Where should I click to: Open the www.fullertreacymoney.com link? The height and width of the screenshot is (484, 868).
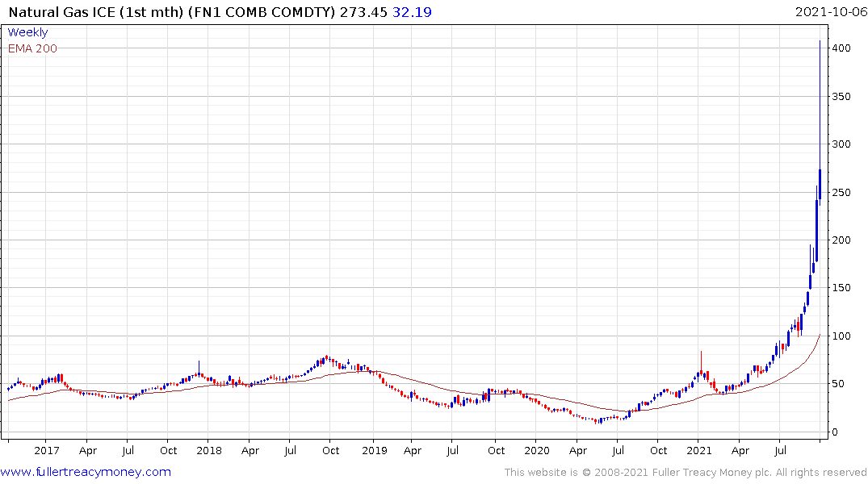(86, 472)
